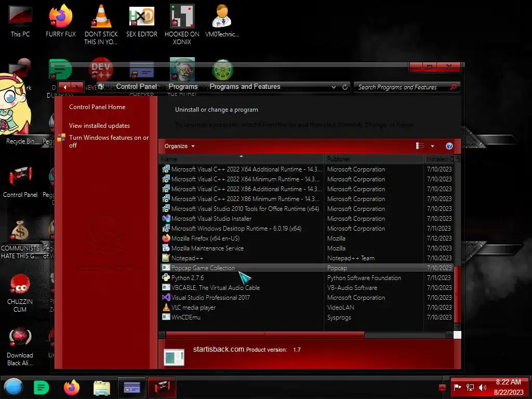The width and height of the screenshot is (532, 399).
Task: Click Programs and Features breadcrumb
Action: (245, 87)
